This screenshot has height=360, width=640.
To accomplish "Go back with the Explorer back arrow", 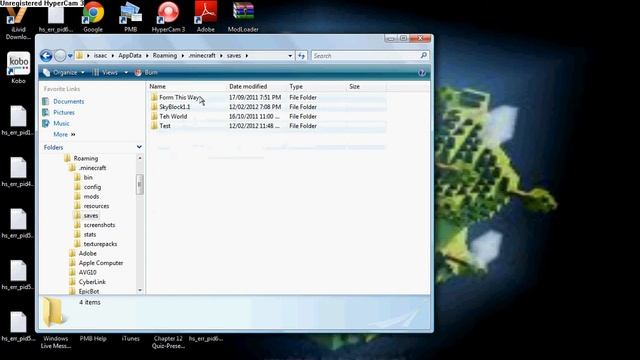I will tap(46, 56).
